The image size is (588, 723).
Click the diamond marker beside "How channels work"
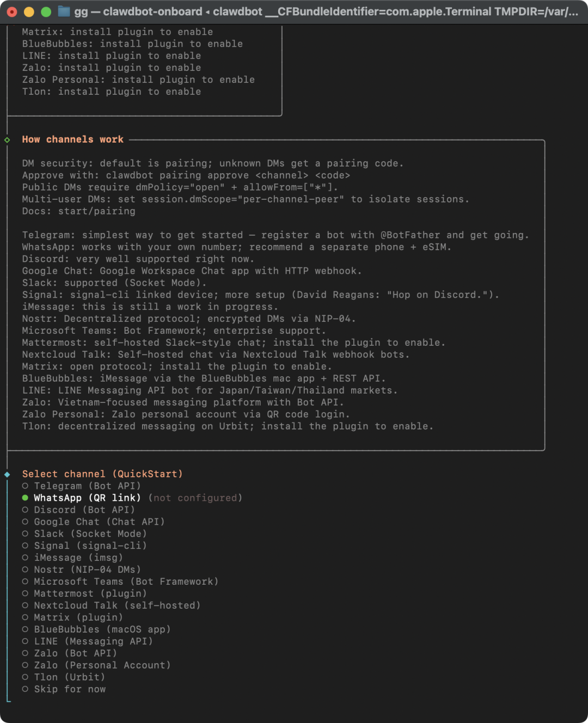click(x=7, y=140)
